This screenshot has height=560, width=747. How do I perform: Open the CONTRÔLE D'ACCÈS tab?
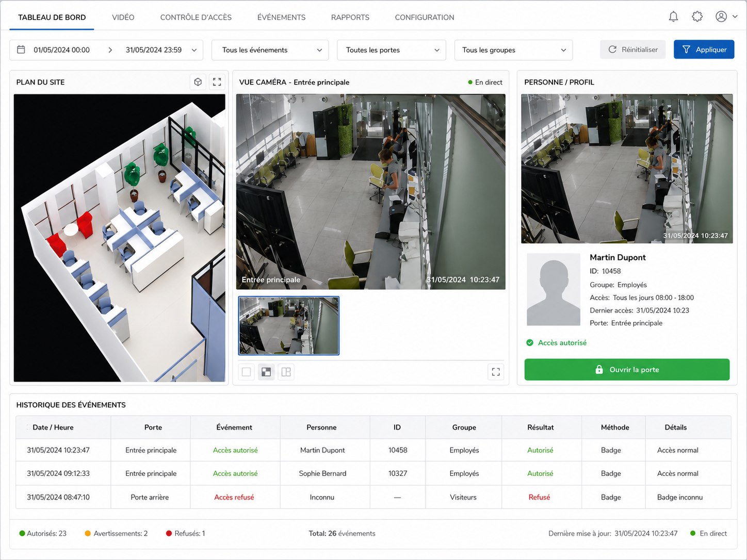pos(196,17)
